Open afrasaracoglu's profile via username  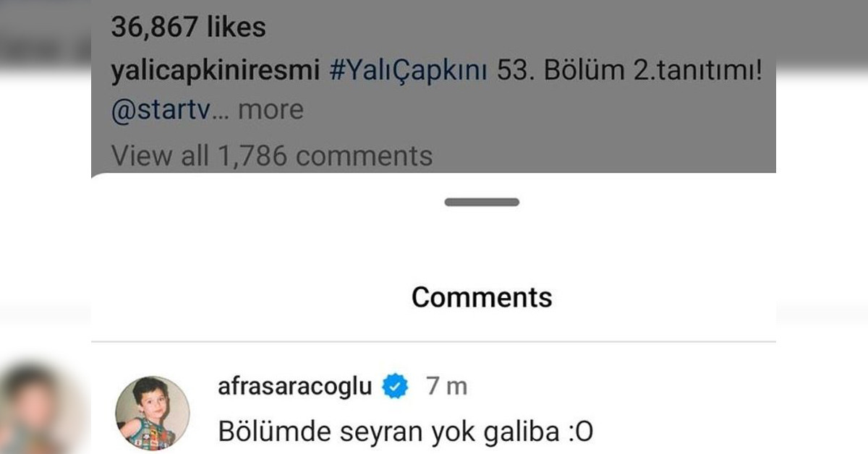pos(295,387)
